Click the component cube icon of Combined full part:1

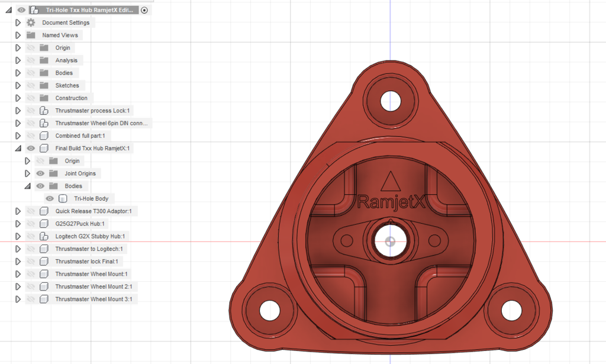point(44,136)
